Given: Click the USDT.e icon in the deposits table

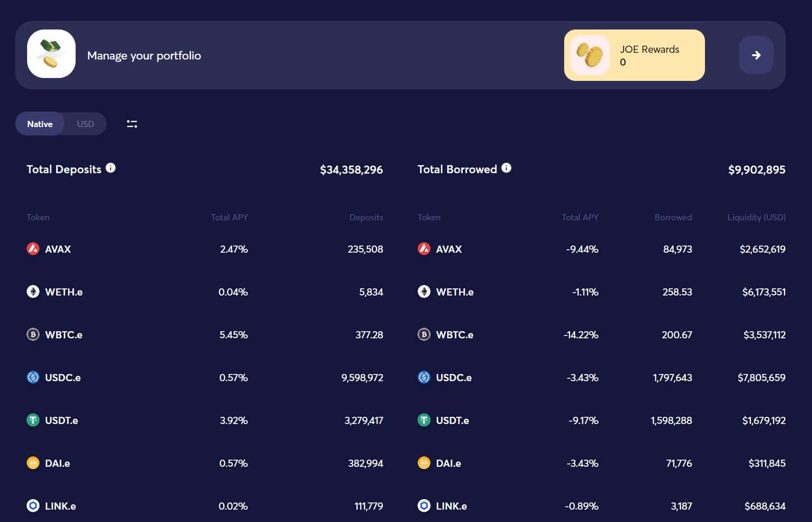Looking at the screenshot, I should point(33,420).
